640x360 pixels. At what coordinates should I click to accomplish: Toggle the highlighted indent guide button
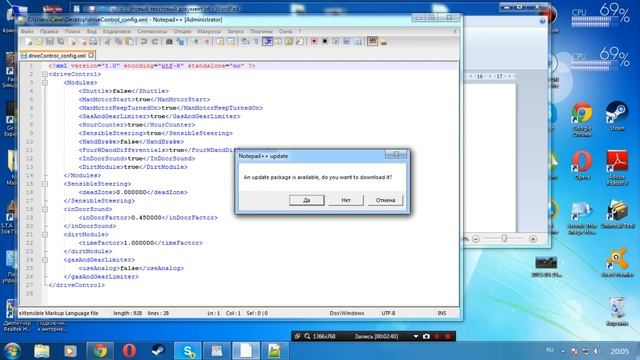[267, 42]
